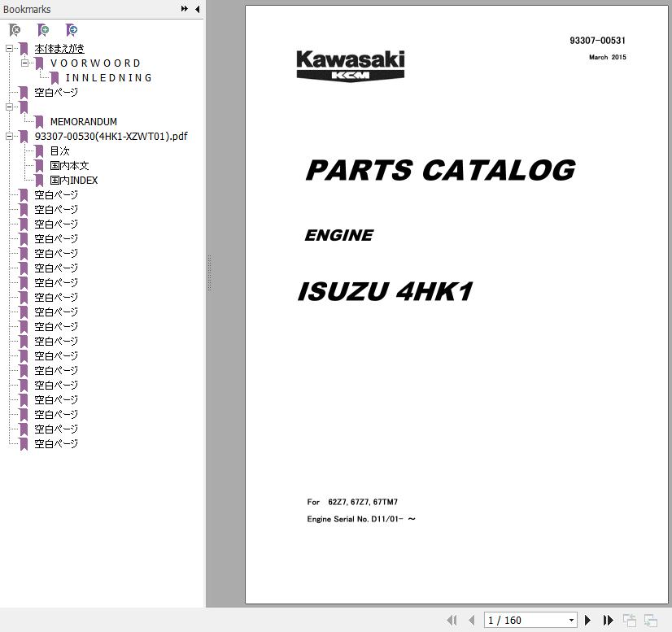Click the bookmark icon beside VOORWOORD
Viewport: 672px width, 632px height.
coord(39,63)
